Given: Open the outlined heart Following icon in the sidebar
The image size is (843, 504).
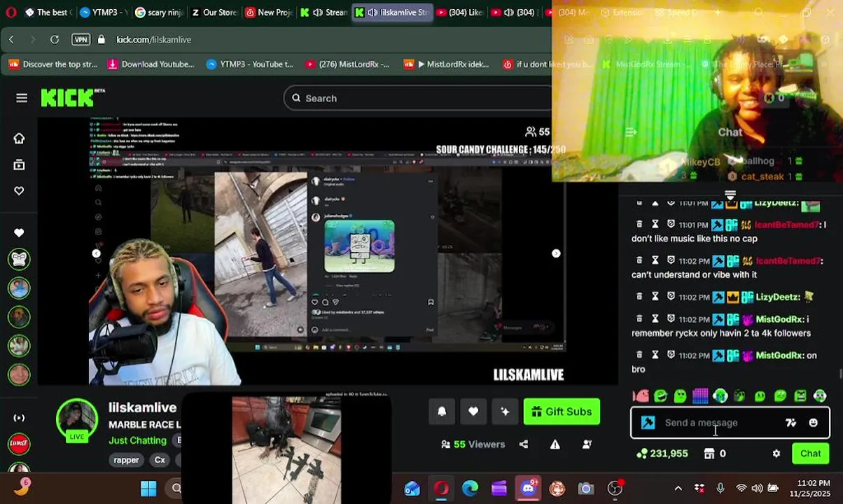Looking at the screenshot, I should click(x=19, y=191).
